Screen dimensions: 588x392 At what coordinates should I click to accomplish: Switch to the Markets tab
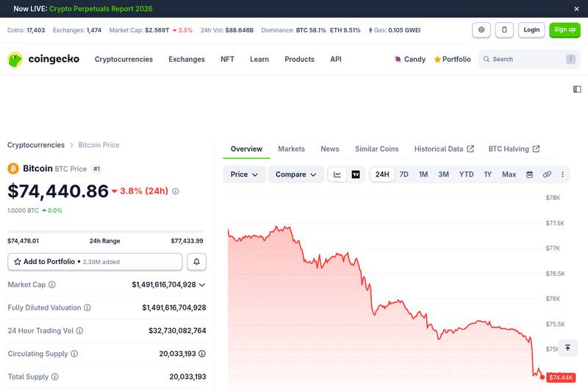[291, 149]
